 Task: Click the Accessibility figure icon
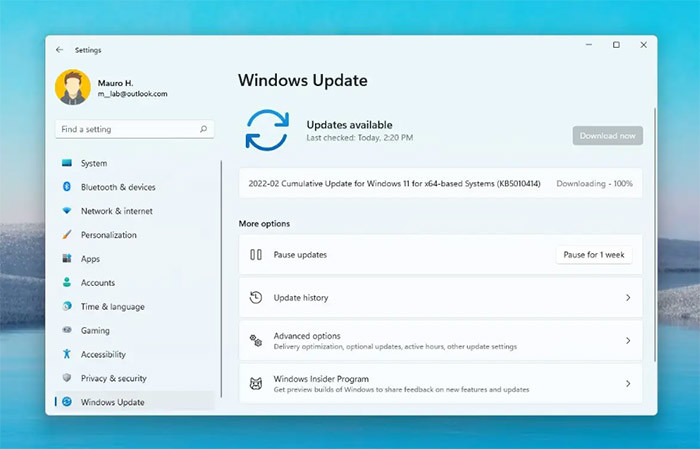pyautogui.click(x=67, y=354)
